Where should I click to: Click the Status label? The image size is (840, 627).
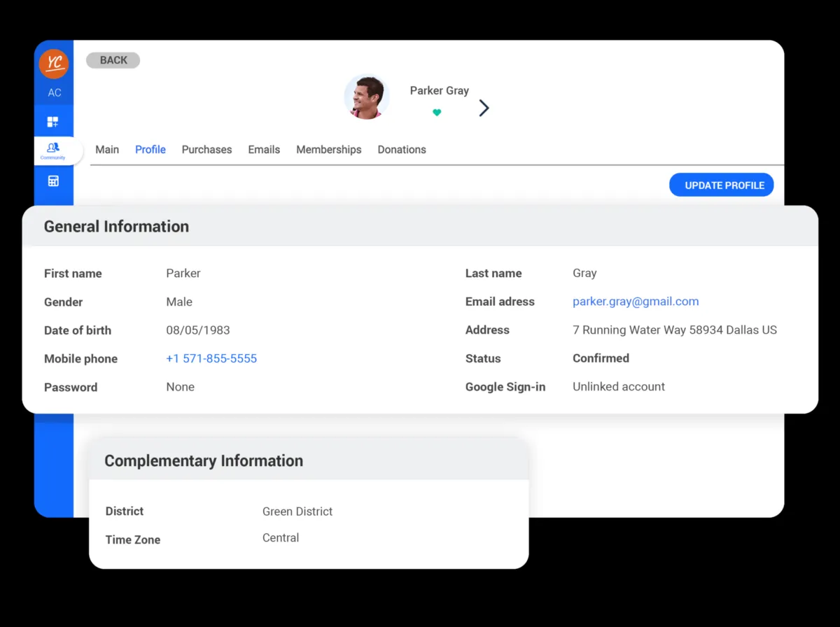pyautogui.click(x=483, y=358)
